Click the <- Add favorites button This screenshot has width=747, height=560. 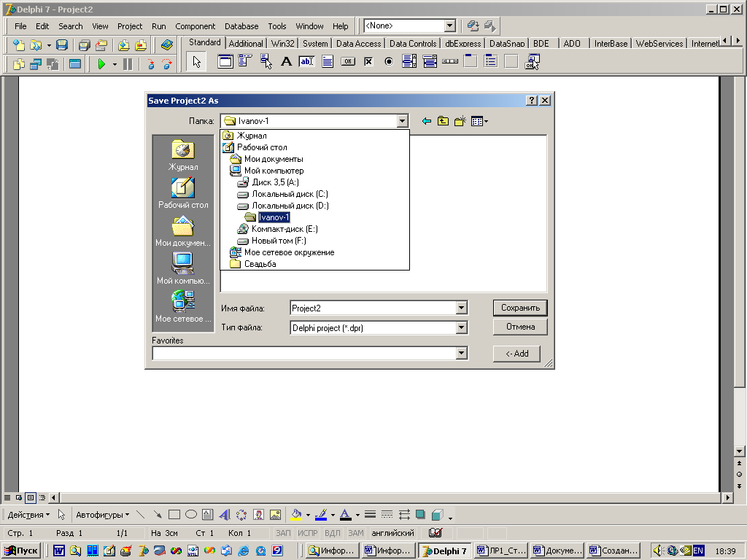pos(517,354)
